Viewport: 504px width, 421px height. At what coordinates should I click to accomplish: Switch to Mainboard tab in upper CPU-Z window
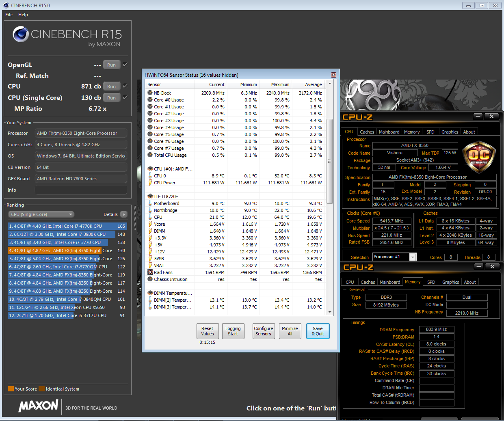click(x=389, y=132)
